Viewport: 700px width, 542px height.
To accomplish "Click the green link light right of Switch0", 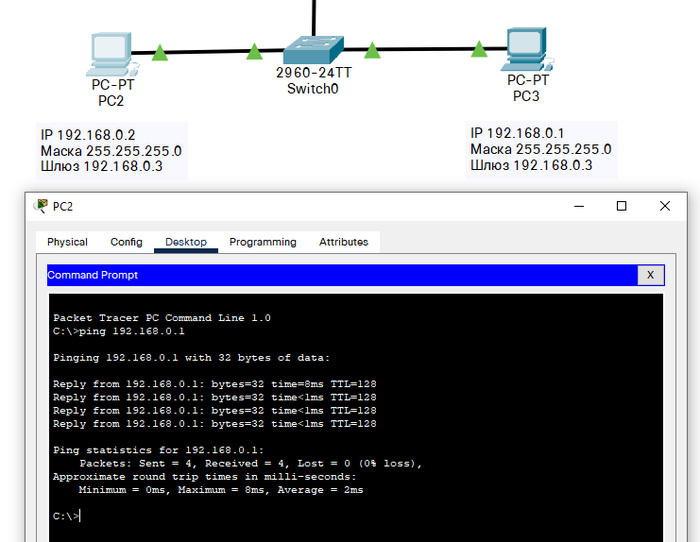I will coord(372,50).
